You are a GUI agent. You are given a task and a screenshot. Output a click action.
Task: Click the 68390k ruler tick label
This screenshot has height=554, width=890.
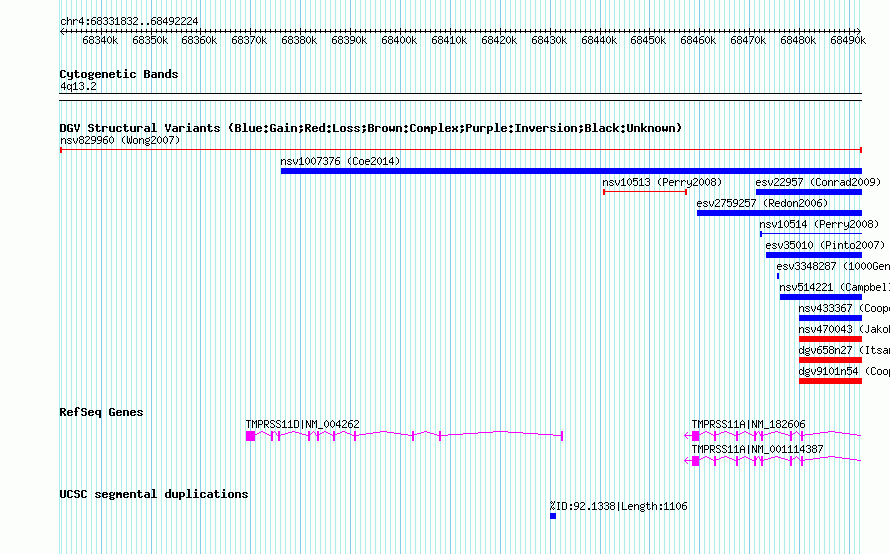[349, 41]
